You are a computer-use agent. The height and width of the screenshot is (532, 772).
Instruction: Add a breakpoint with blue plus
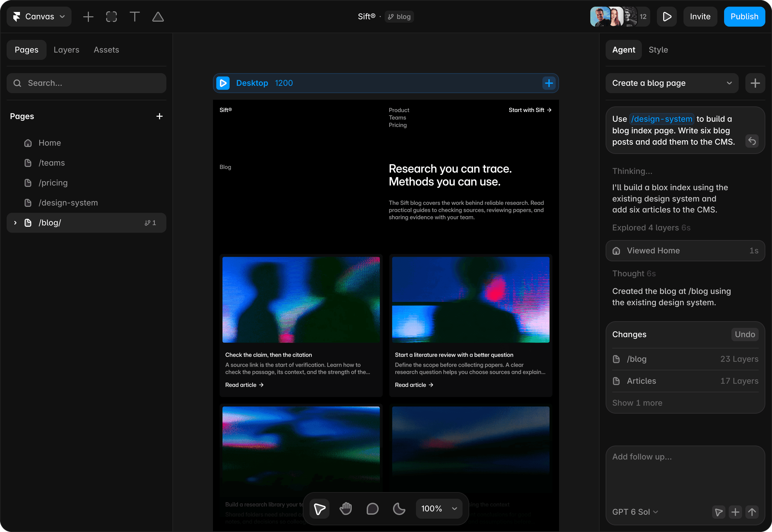549,83
